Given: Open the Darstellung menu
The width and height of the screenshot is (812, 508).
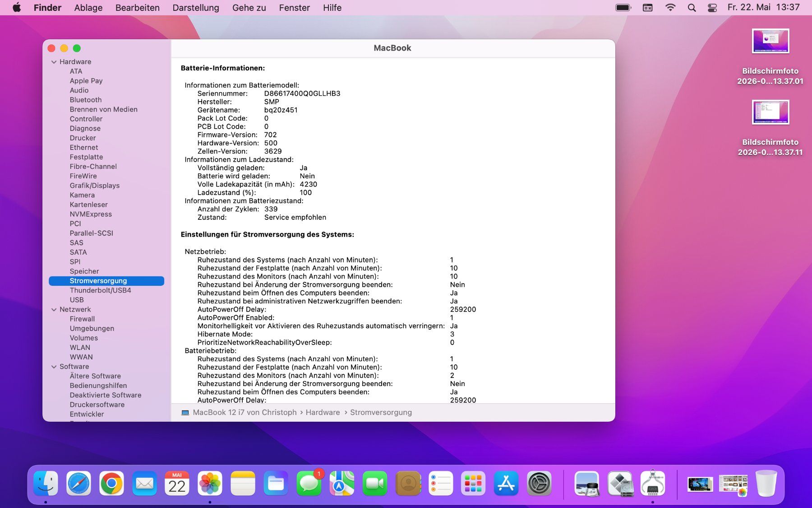Looking at the screenshot, I should 196,8.
